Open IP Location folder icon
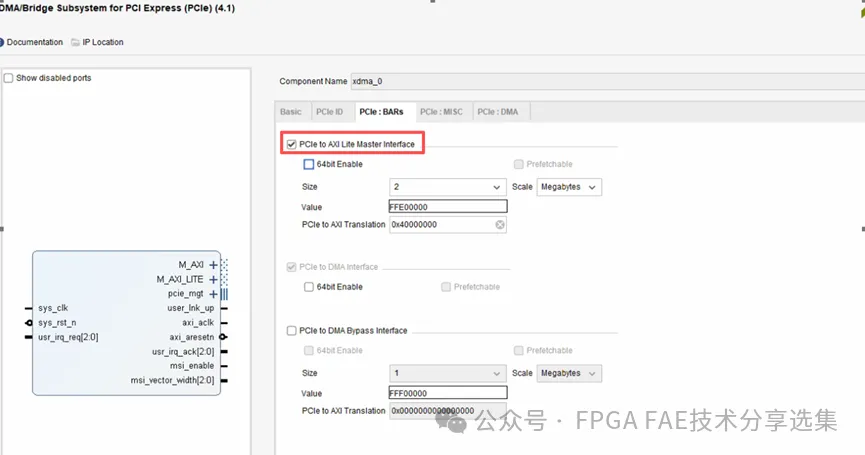This screenshot has height=455, width=865. pos(76,42)
